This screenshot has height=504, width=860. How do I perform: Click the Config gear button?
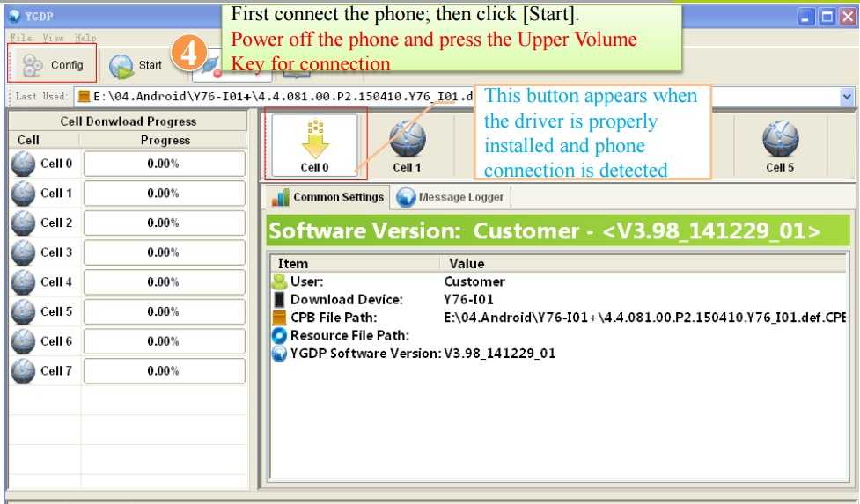[53, 65]
